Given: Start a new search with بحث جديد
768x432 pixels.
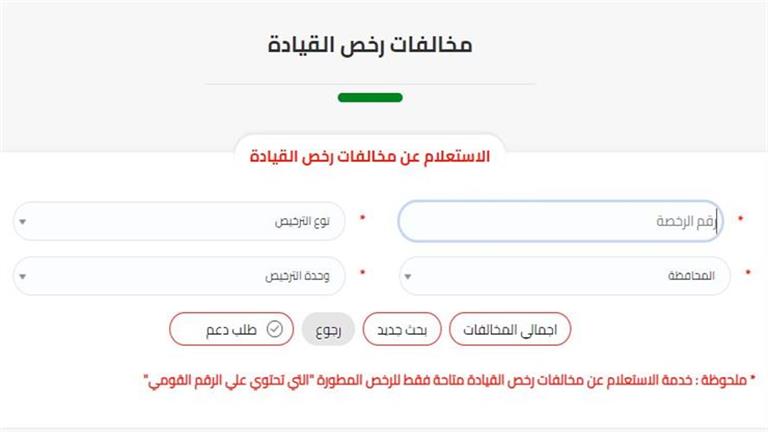Looking at the screenshot, I should tap(401, 328).
